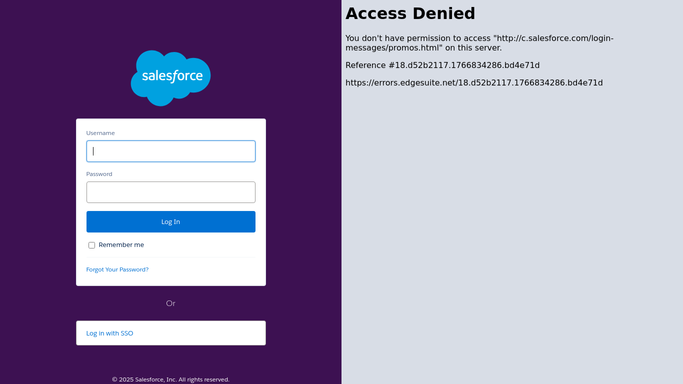Image resolution: width=683 pixels, height=384 pixels.
Task: Click the Or separator text
Action: coord(171,303)
